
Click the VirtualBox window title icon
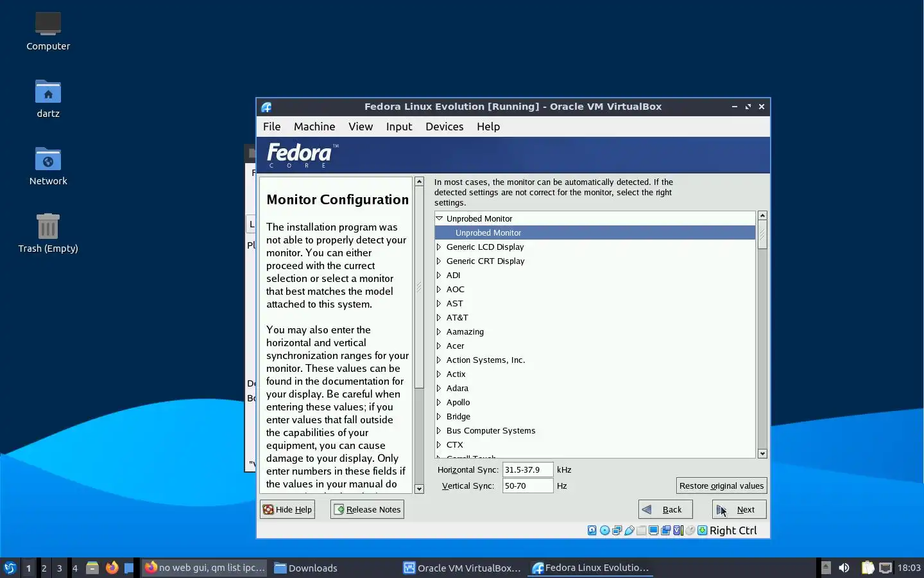pos(266,107)
